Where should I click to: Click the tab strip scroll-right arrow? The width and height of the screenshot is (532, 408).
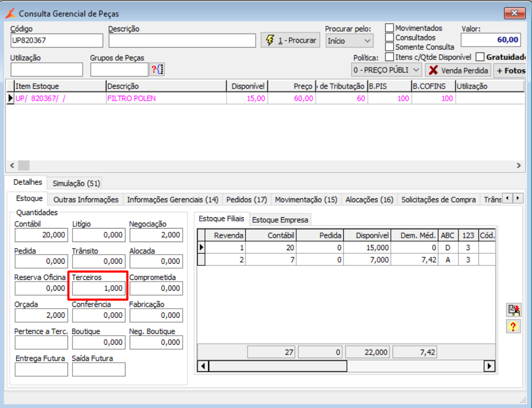[518, 198]
